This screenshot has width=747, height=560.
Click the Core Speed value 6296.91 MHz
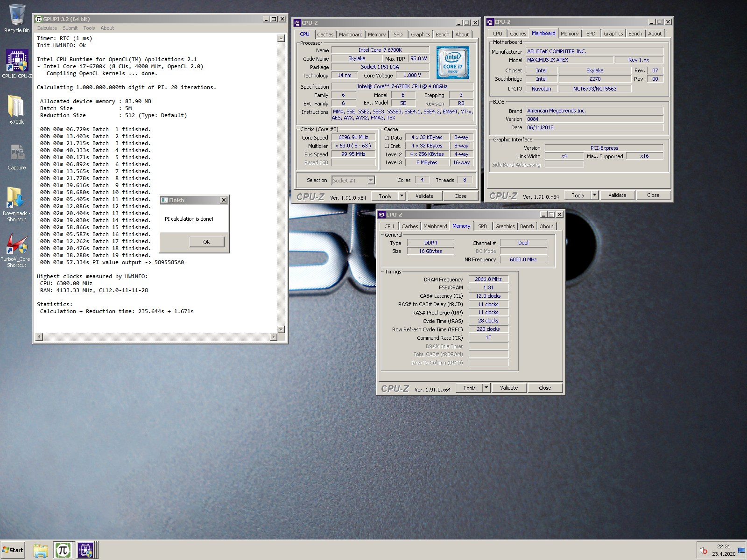pyautogui.click(x=353, y=137)
